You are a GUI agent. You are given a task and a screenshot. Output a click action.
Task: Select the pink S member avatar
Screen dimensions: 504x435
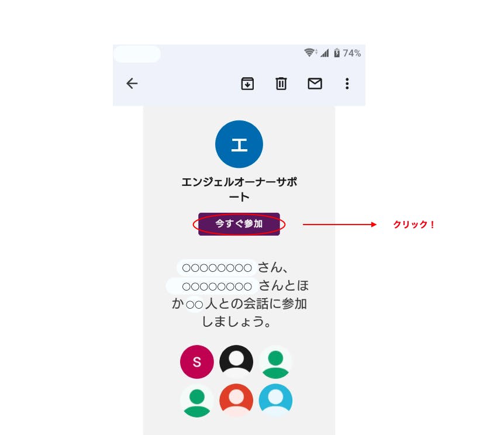click(x=196, y=362)
